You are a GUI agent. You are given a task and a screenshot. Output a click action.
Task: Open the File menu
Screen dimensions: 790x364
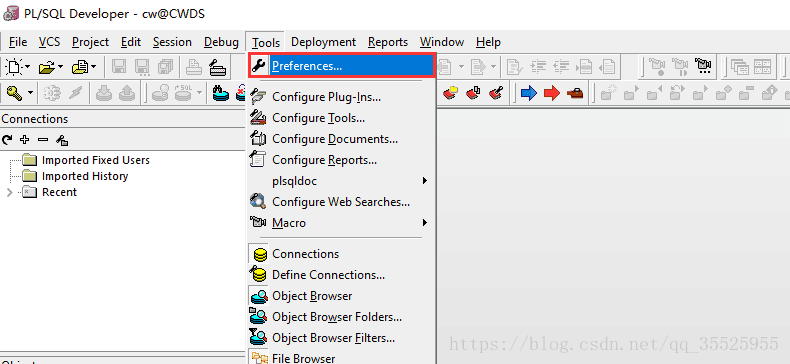pyautogui.click(x=18, y=42)
